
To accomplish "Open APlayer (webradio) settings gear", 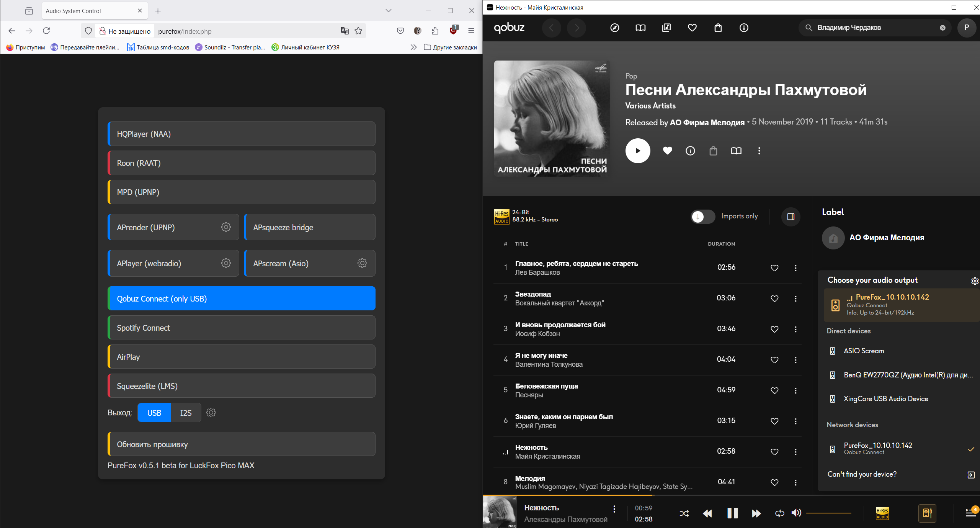I will (226, 263).
